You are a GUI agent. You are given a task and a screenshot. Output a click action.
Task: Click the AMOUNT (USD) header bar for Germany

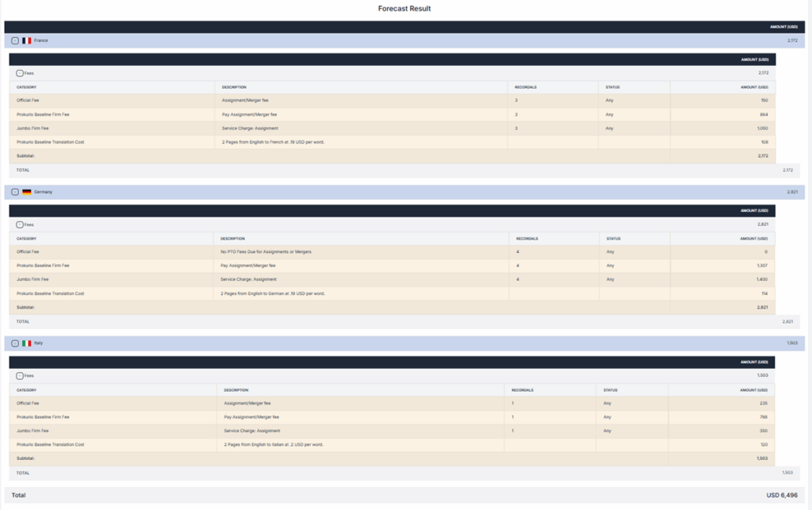(x=753, y=209)
